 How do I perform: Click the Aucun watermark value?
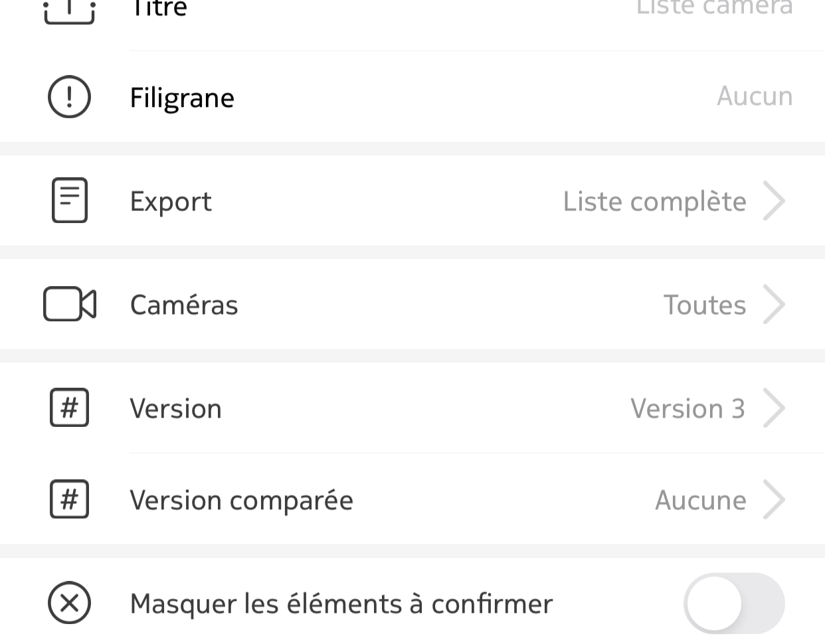point(755,97)
